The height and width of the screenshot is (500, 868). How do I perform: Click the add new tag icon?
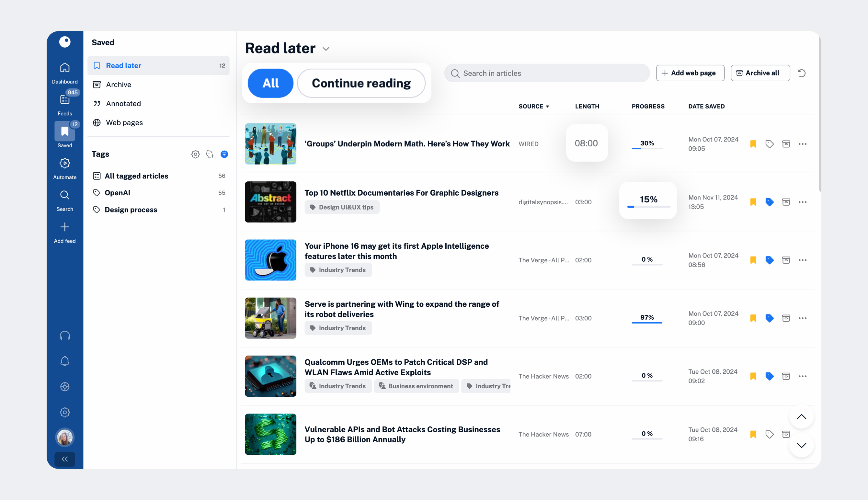coord(210,154)
